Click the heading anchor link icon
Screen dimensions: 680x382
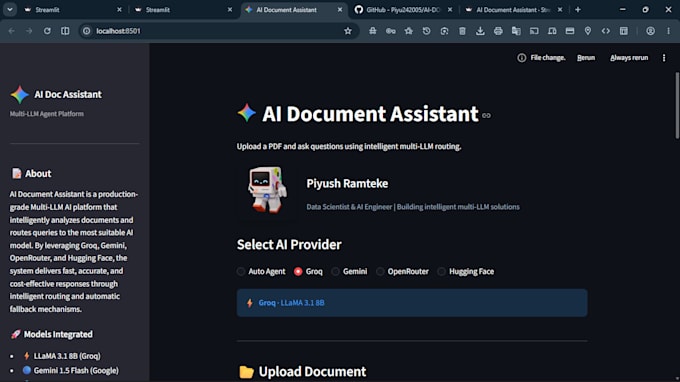tap(486, 115)
